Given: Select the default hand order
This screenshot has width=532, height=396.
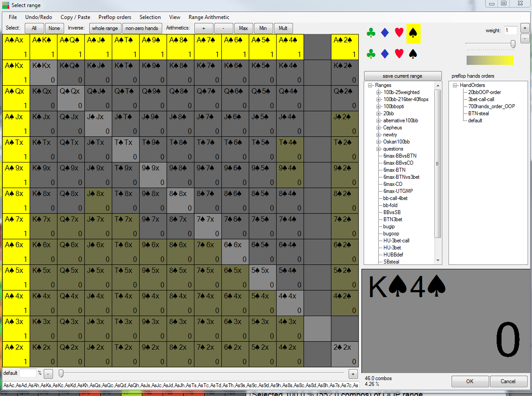Looking at the screenshot, I should [475, 121].
